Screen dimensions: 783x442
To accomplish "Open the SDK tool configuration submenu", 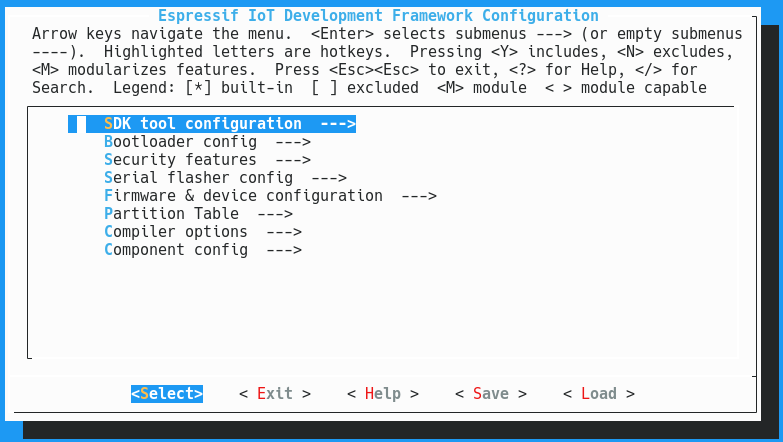I will (x=212, y=124).
